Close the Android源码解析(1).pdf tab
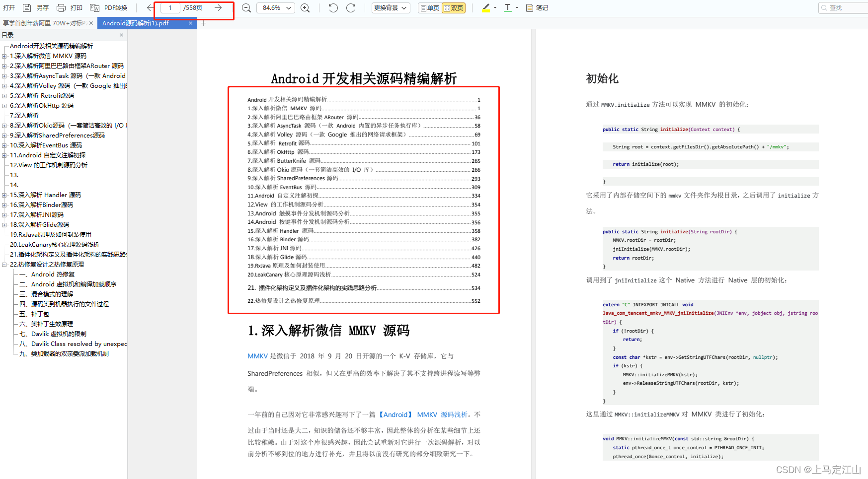This screenshot has height=479, width=868. tap(190, 23)
